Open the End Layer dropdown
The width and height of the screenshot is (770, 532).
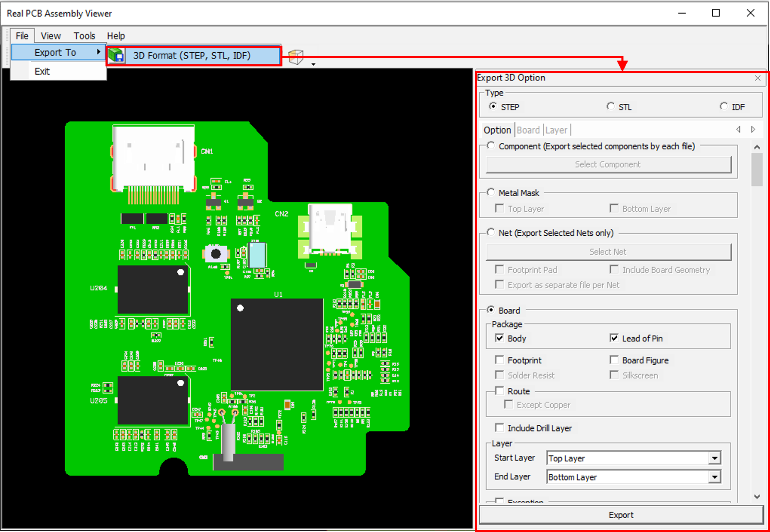714,477
